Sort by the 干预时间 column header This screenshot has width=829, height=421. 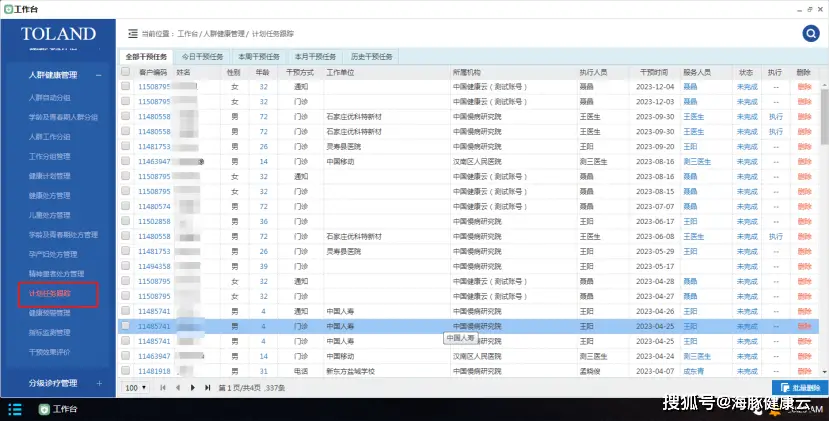point(653,72)
